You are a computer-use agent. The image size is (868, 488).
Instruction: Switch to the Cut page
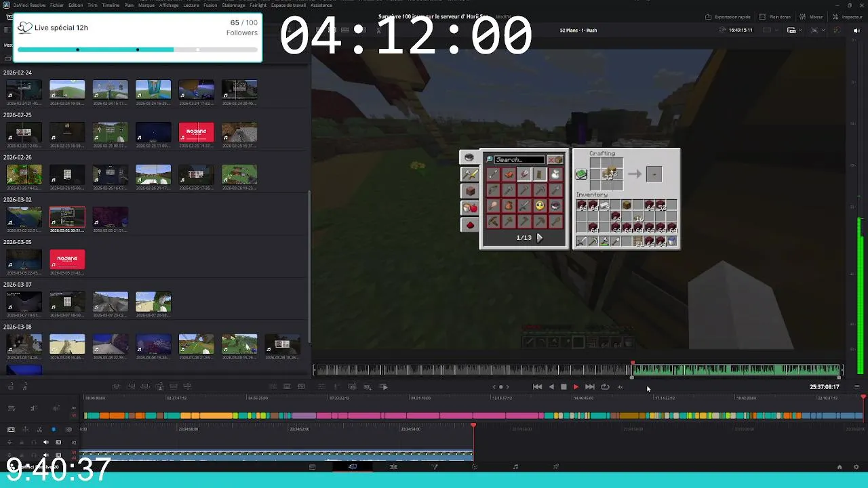pyautogui.click(x=353, y=466)
